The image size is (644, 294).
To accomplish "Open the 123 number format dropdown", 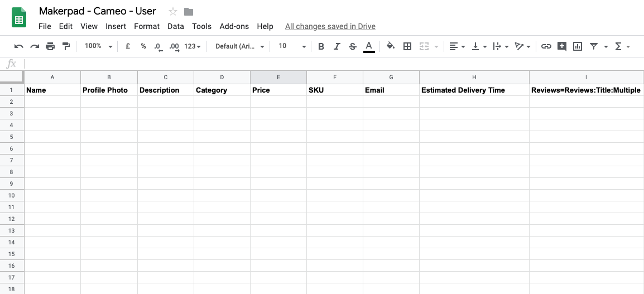I will pos(193,46).
